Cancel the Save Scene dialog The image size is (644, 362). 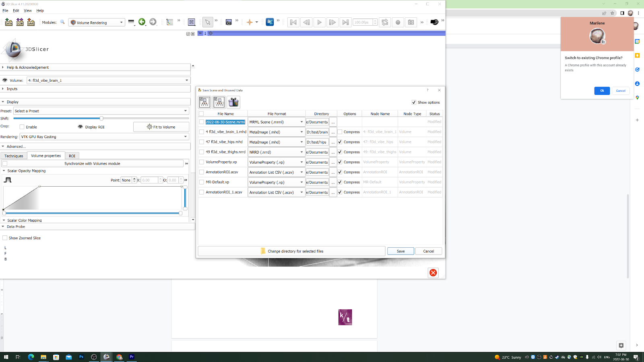pos(429,251)
